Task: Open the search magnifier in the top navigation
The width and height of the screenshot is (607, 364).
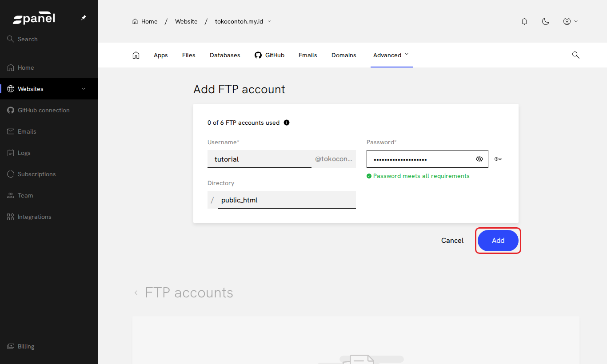Action: pos(575,55)
